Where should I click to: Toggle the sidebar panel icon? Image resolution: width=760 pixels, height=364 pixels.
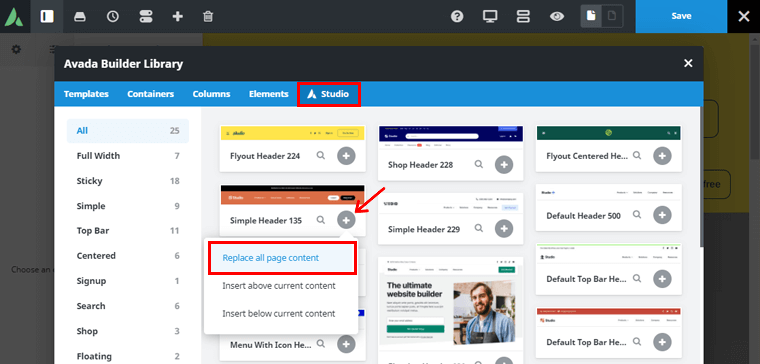pyautogui.click(x=47, y=16)
